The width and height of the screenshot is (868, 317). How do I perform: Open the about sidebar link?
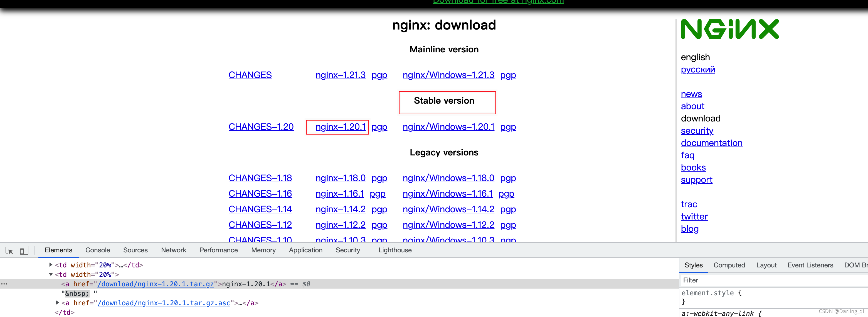pos(692,106)
